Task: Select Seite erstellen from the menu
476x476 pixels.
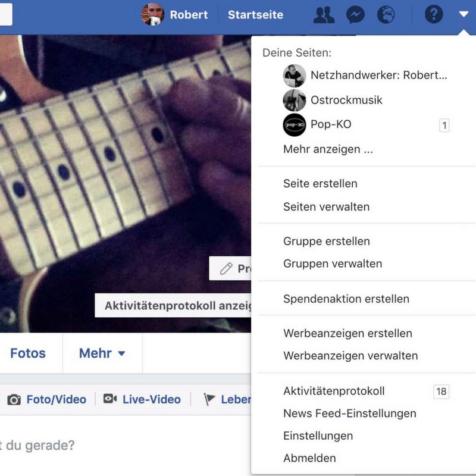Action: (x=320, y=184)
